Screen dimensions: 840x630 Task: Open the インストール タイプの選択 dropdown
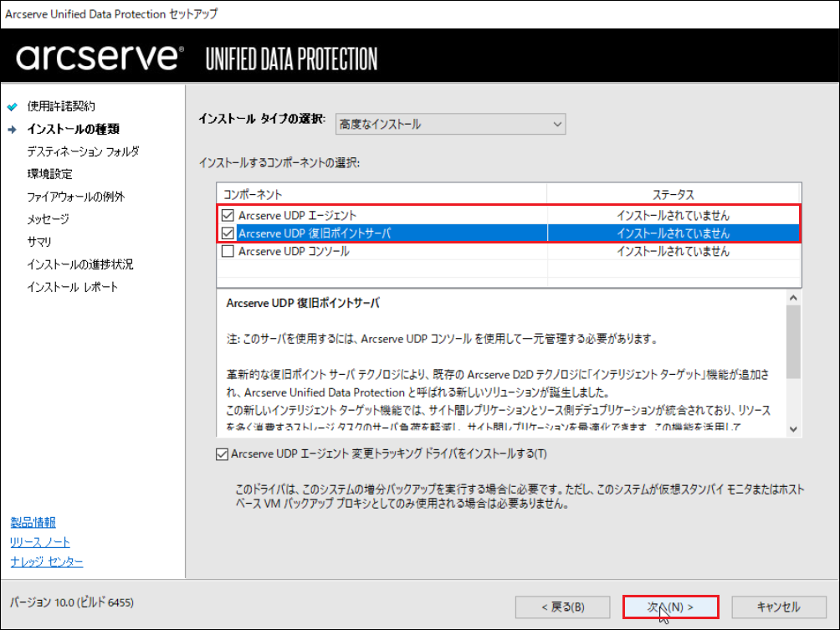point(450,125)
